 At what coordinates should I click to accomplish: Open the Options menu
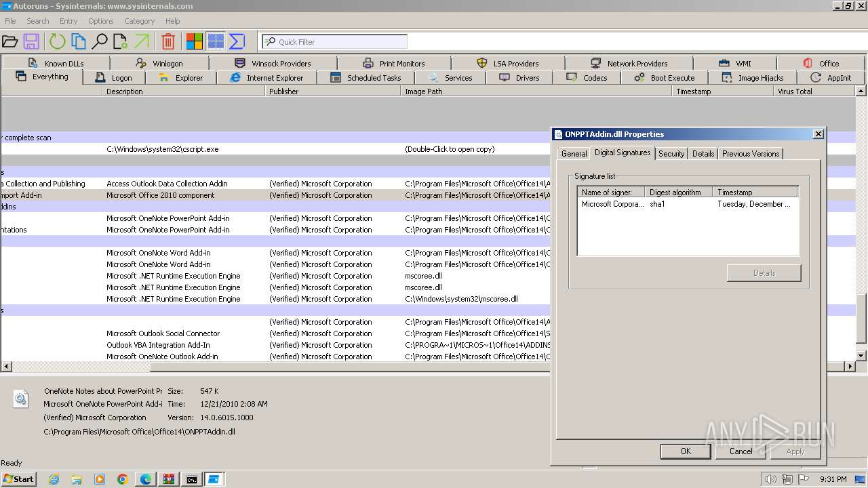coord(100,21)
